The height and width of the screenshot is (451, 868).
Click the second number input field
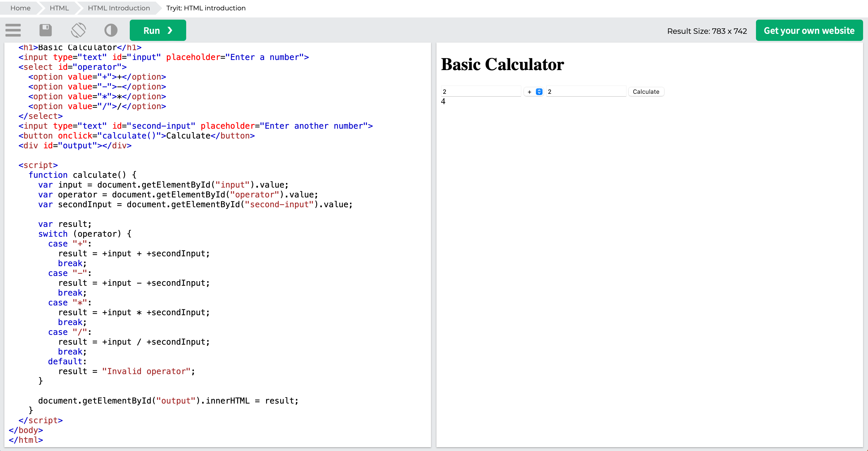point(586,92)
